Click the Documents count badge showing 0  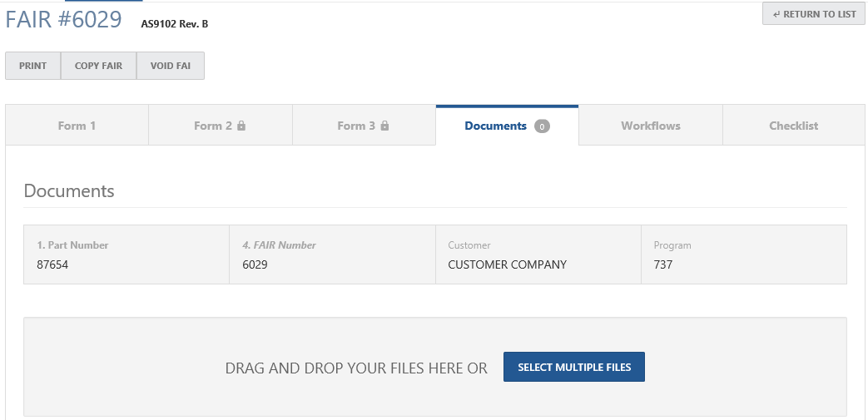(542, 126)
